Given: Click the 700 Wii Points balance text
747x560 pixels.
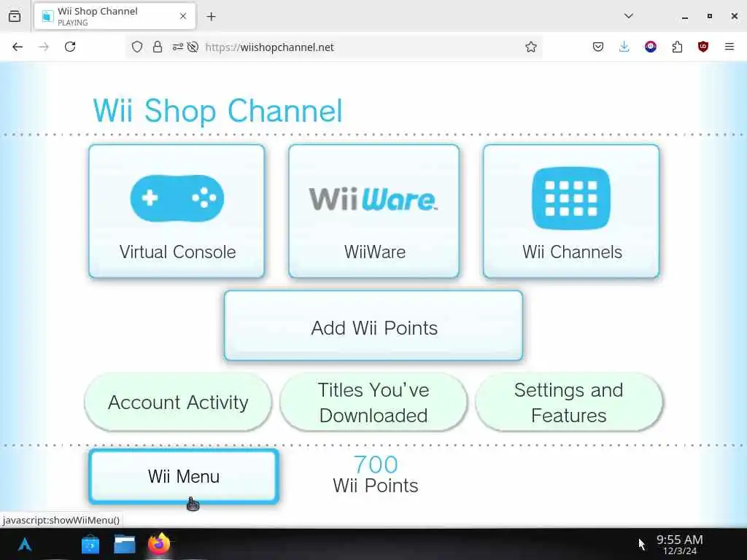Looking at the screenshot, I should click(376, 474).
